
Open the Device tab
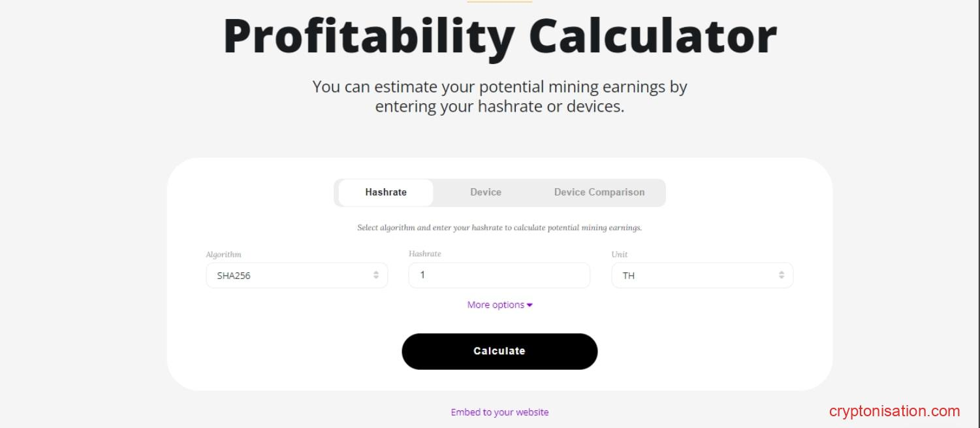pyautogui.click(x=486, y=192)
